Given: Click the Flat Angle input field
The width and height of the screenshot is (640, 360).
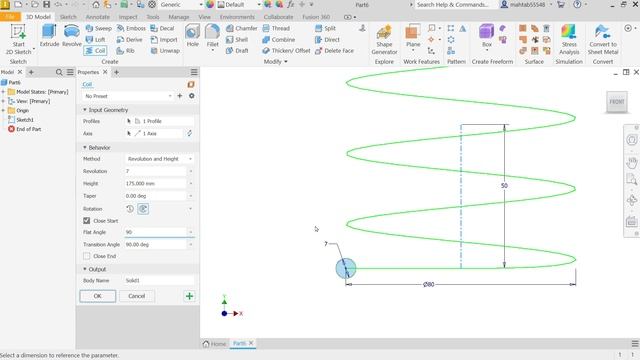Looking at the screenshot, I should 156,232.
